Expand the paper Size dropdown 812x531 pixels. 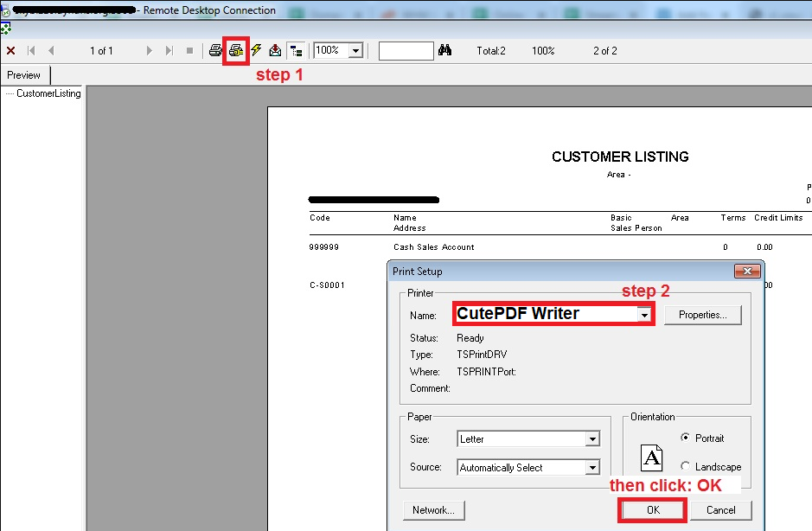pyautogui.click(x=592, y=439)
